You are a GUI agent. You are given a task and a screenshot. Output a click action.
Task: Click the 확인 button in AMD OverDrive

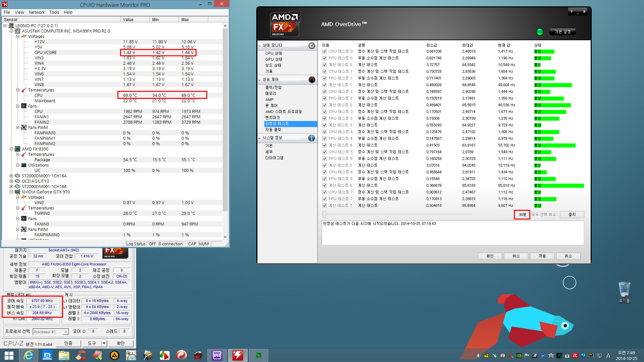[490, 256]
